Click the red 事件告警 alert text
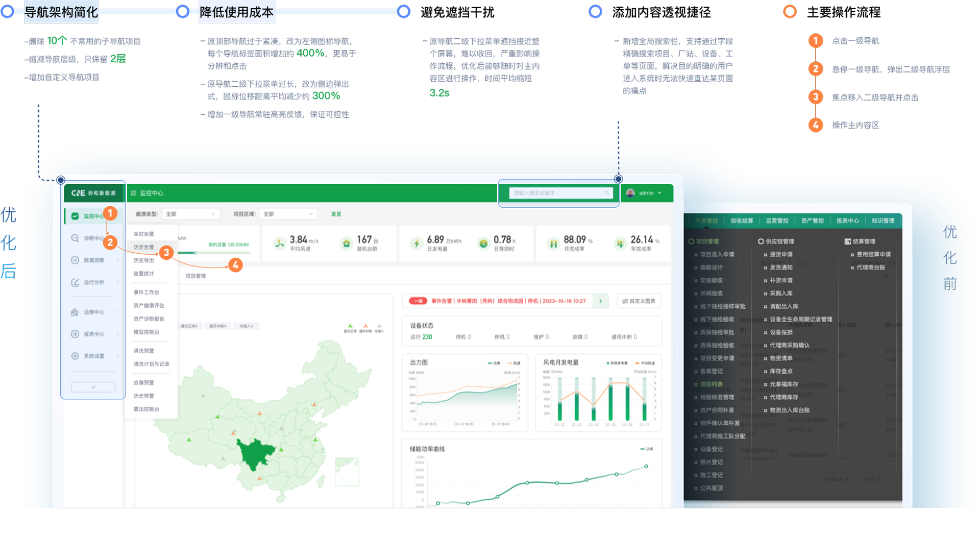Image resolution: width=980 pixels, height=560 pixels. tap(508, 301)
